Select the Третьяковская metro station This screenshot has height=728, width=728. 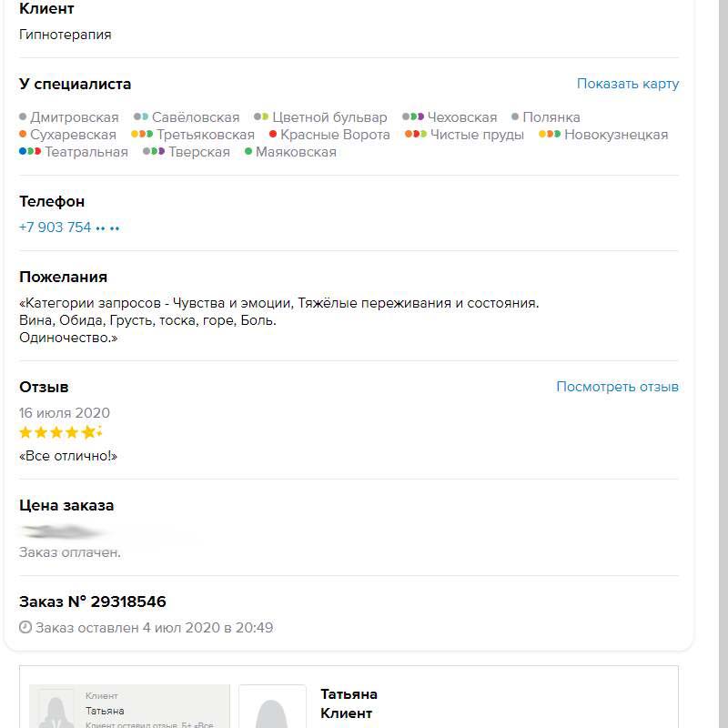coord(205,135)
